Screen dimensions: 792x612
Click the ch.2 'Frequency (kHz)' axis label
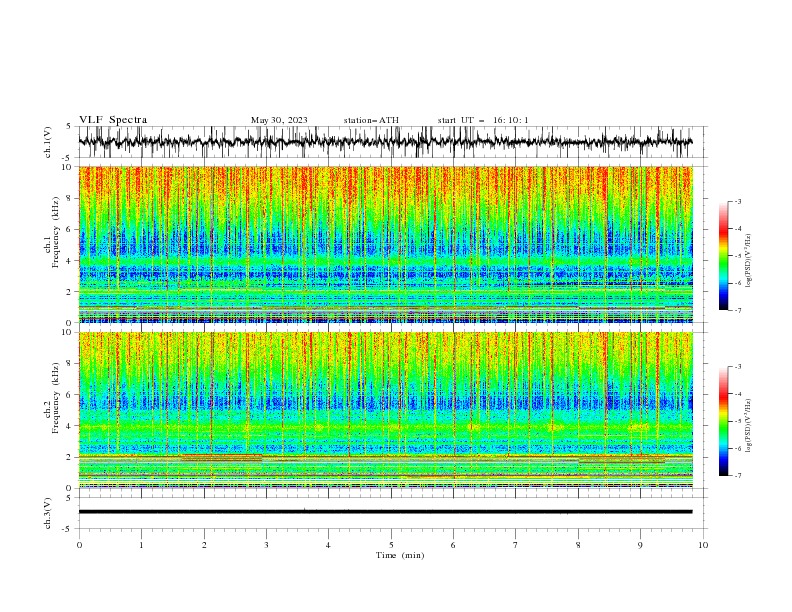[x=55, y=398]
